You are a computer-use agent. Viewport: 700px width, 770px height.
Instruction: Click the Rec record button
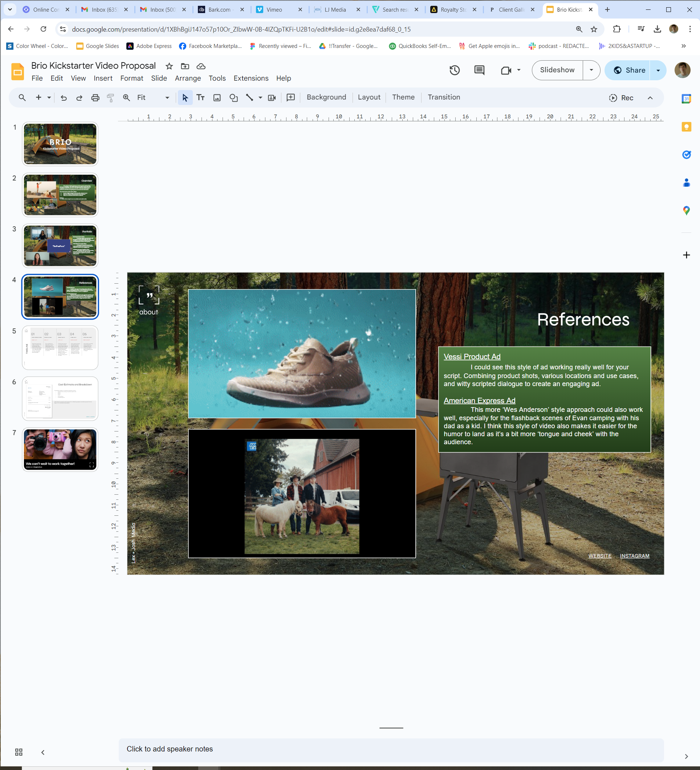621,98
